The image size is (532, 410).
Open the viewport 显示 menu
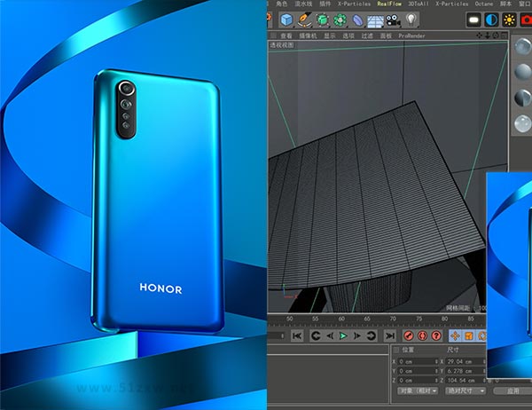330,35
